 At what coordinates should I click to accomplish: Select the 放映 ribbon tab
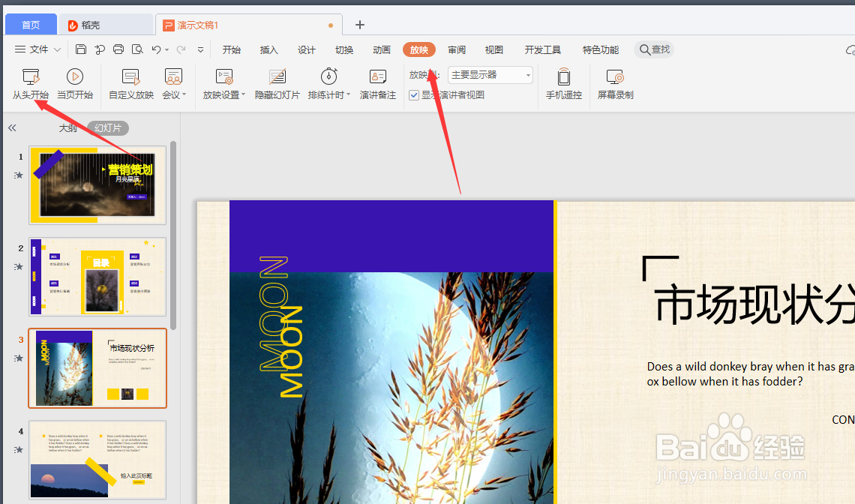(419, 49)
